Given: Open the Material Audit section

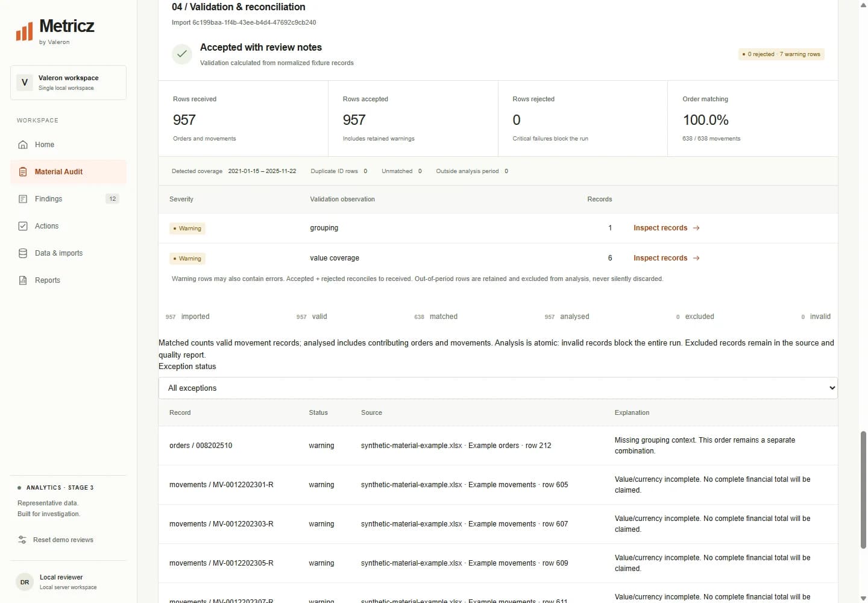Looking at the screenshot, I should [x=68, y=172].
